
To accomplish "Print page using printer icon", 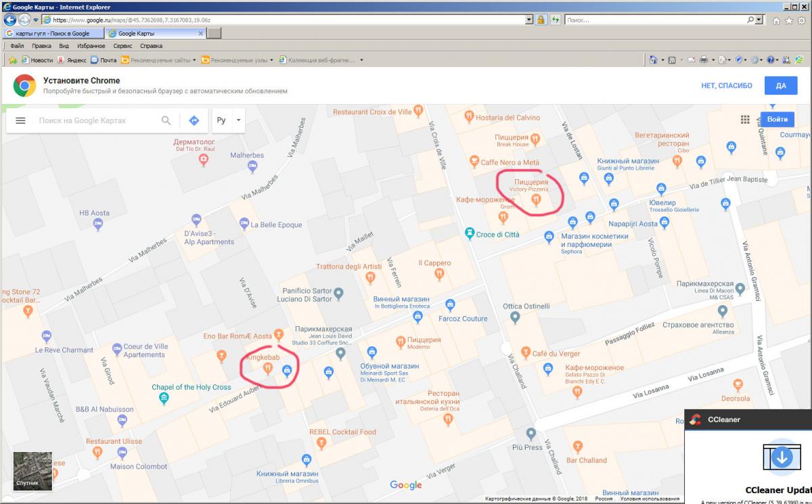I will tap(704, 60).
